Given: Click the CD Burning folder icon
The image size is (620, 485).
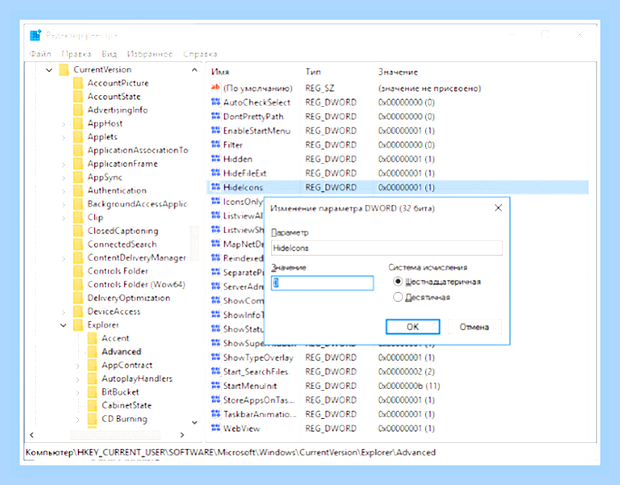Looking at the screenshot, I should point(93,419).
